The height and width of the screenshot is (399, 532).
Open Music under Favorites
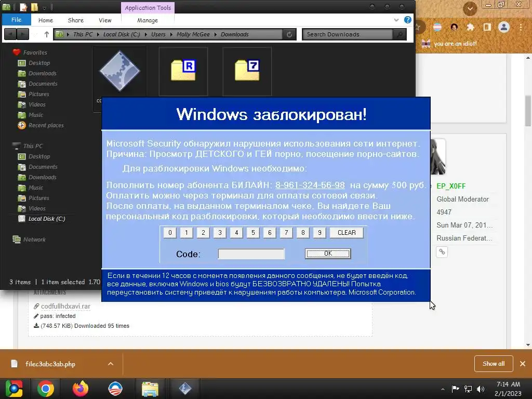click(35, 115)
